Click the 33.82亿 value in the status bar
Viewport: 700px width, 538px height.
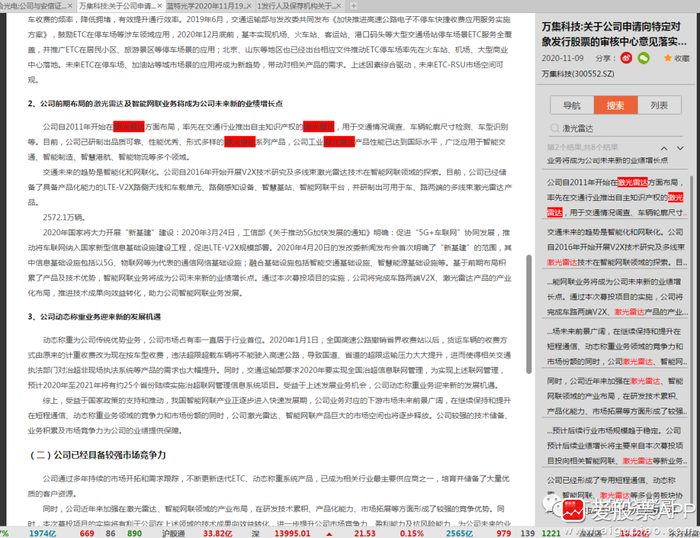pos(217,533)
